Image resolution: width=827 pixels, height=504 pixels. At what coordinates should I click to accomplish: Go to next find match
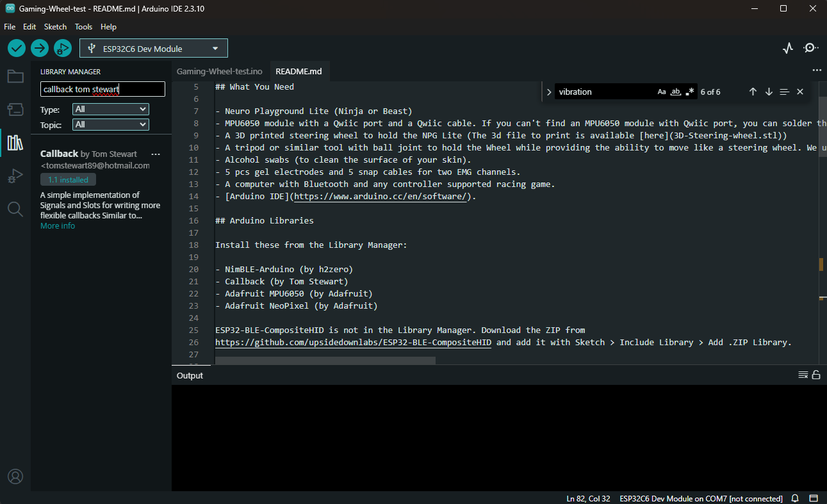769,92
